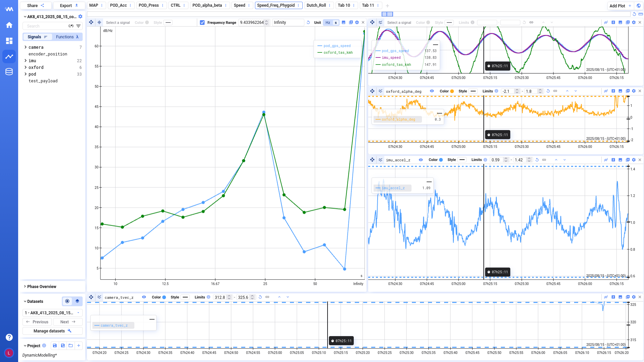Open the plot analysis view in the sidebar
Screen dimensions: 644x362
click(x=9, y=56)
